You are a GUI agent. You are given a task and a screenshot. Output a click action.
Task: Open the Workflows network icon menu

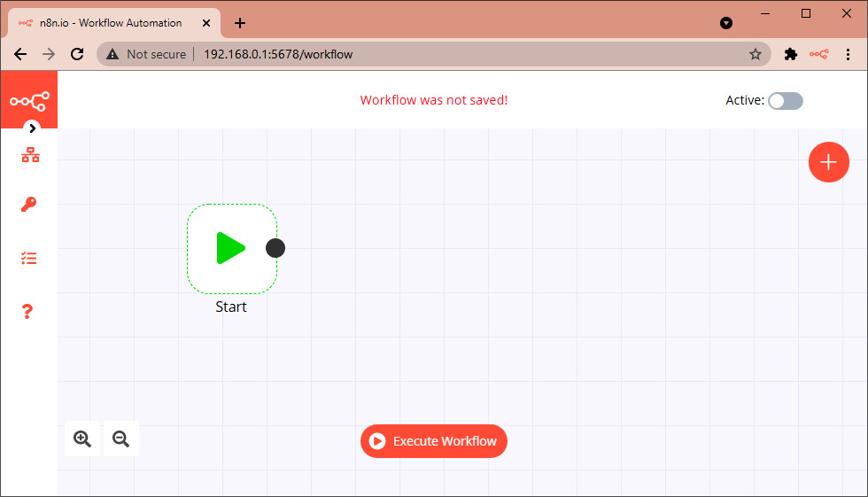point(30,155)
